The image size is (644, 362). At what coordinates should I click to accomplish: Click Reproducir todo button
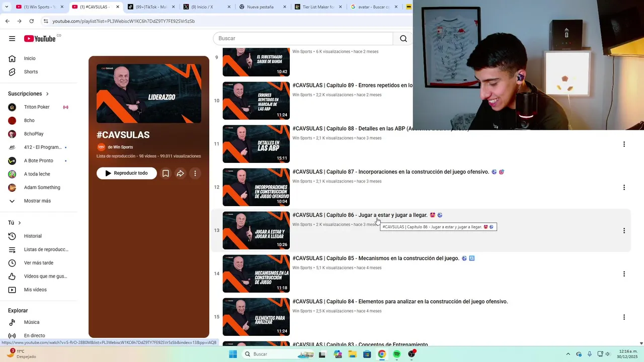[x=127, y=173]
